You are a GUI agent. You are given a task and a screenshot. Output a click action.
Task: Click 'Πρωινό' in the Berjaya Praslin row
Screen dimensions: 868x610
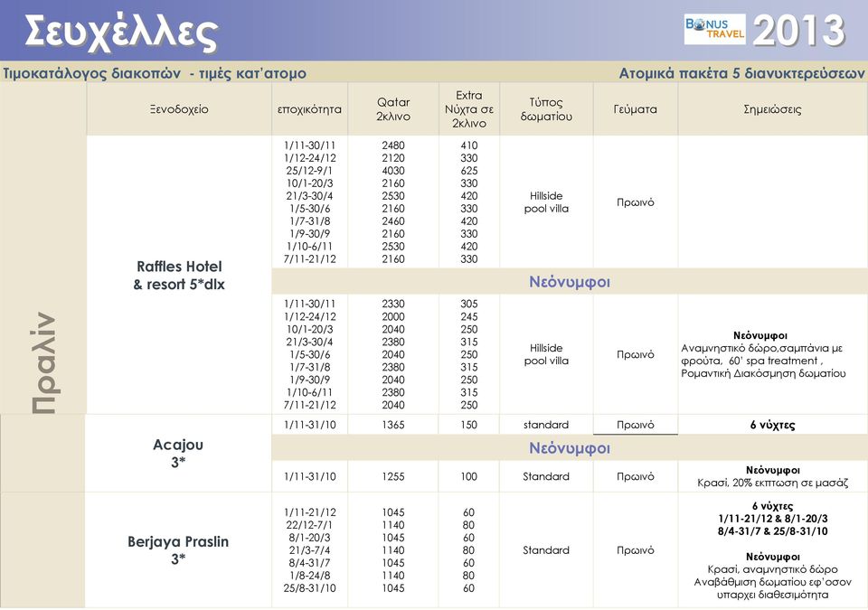click(636, 550)
